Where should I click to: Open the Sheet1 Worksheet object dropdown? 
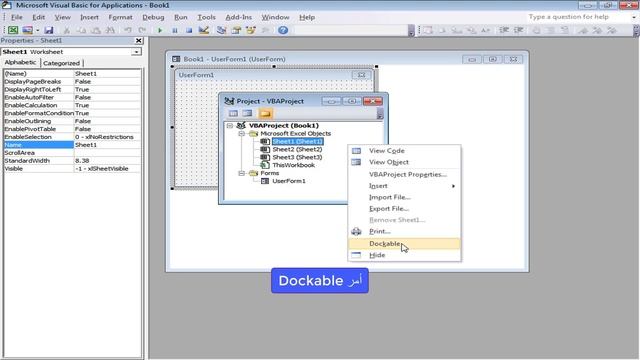[136, 52]
